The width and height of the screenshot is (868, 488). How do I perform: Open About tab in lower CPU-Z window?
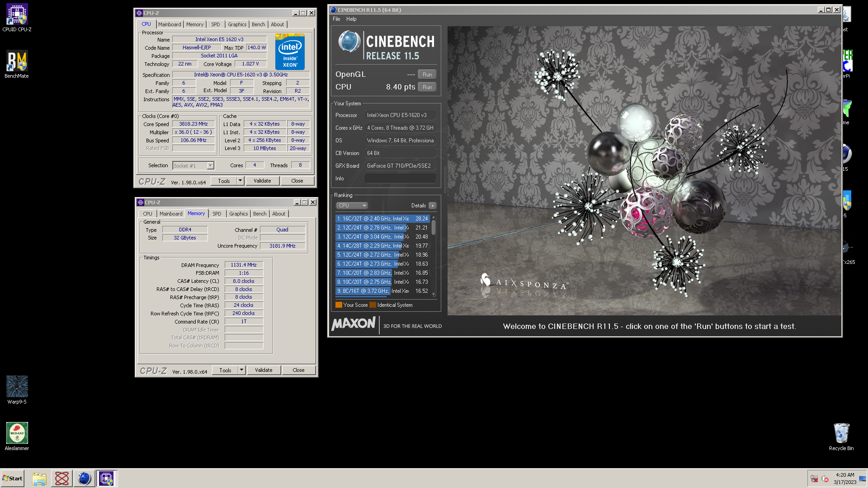279,214
